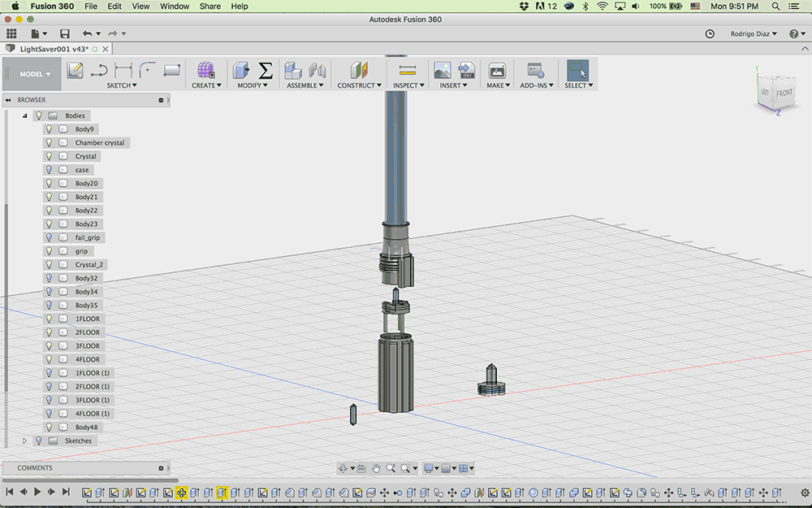Viewport: 812px width, 508px height.
Task: Select the Sigma parameters icon
Action: (266, 70)
